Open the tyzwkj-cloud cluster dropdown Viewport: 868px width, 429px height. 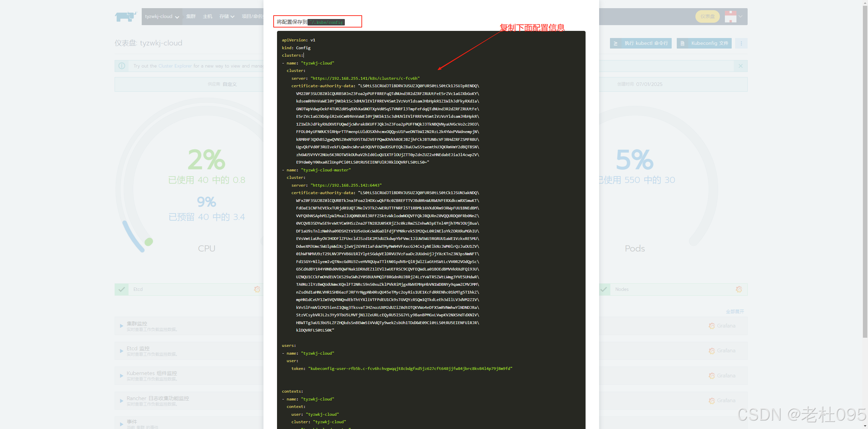162,17
